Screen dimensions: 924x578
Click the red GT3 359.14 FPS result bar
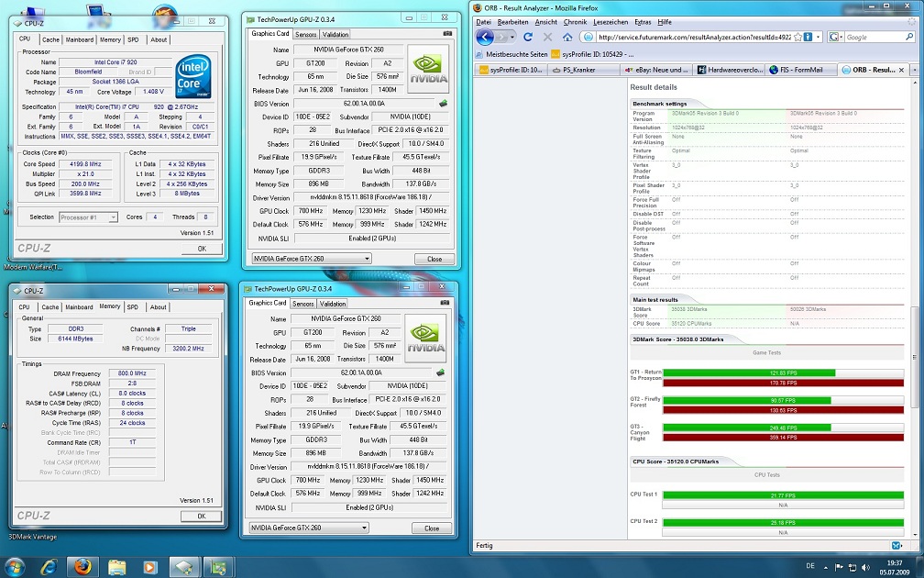pos(783,437)
